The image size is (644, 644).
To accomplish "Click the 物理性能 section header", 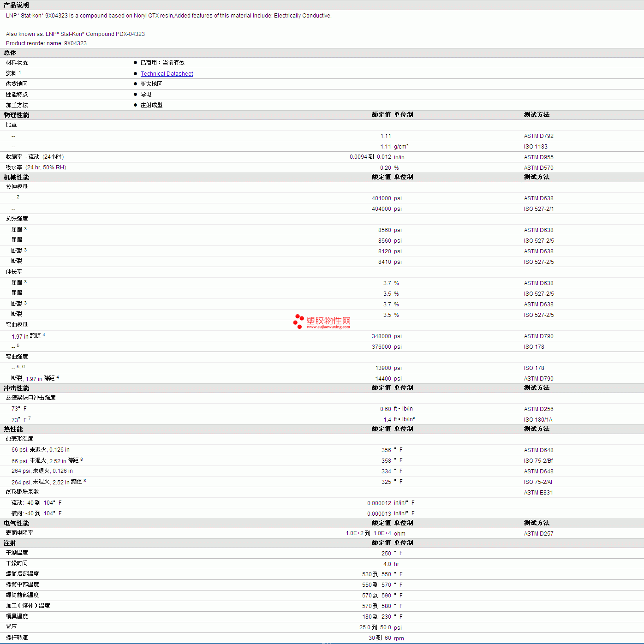I will 16,115.
